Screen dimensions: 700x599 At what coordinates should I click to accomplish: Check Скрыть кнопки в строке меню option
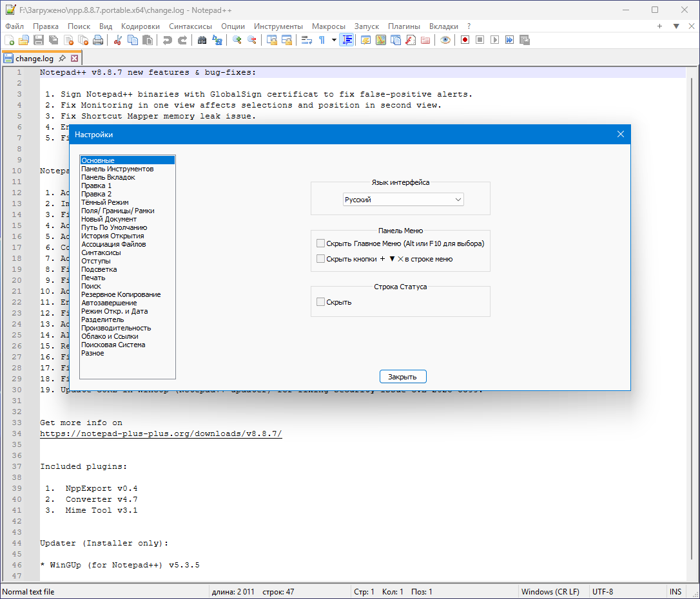pos(321,259)
